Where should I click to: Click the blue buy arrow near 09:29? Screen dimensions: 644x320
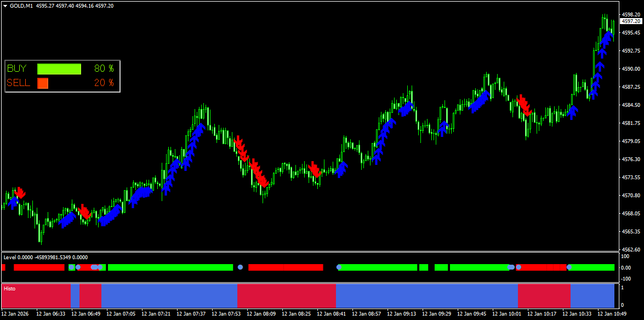(443, 127)
